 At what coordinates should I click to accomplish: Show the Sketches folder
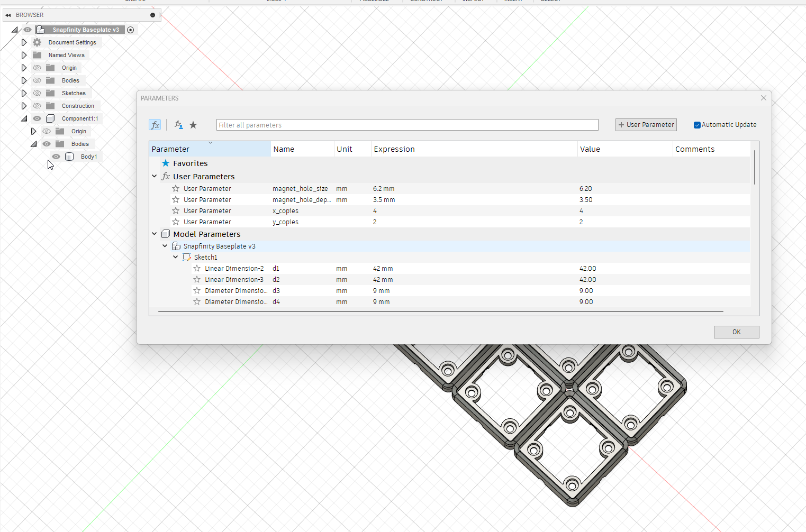(37, 93)
